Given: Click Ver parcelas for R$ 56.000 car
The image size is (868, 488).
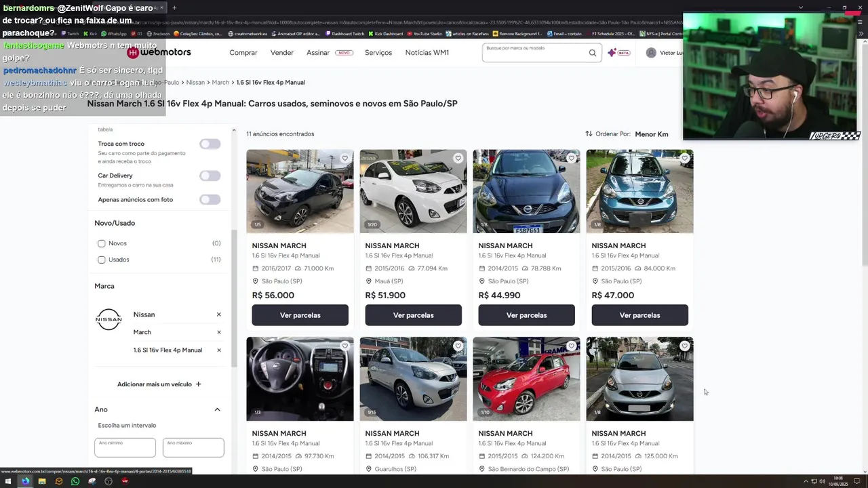Looking at the screenshot, I should coord(300,315).
